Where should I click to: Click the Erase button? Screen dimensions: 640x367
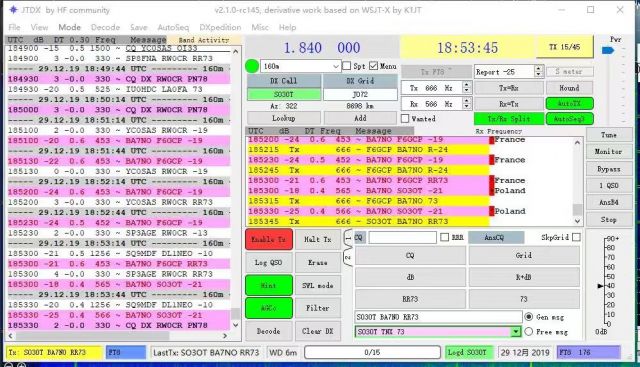pos(318,262)
